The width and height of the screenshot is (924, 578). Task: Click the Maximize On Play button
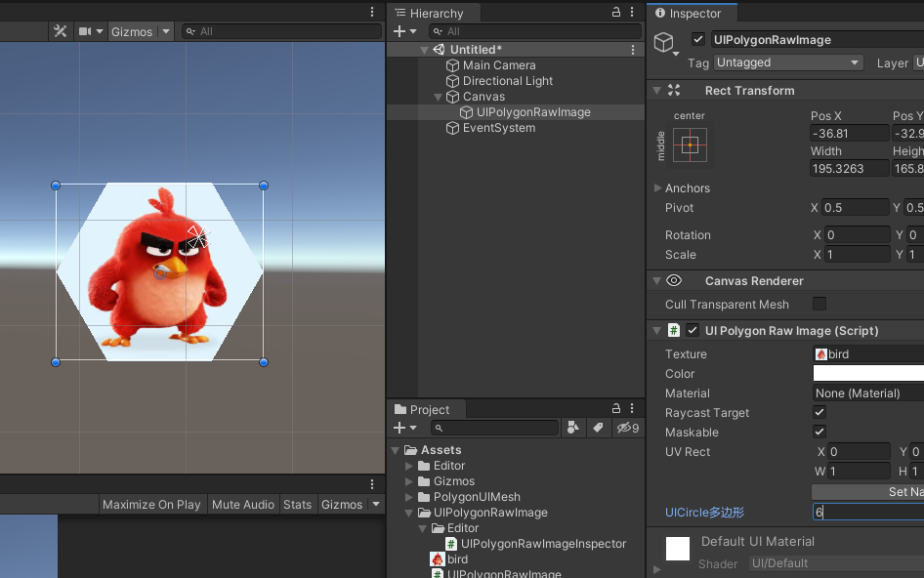151,504
